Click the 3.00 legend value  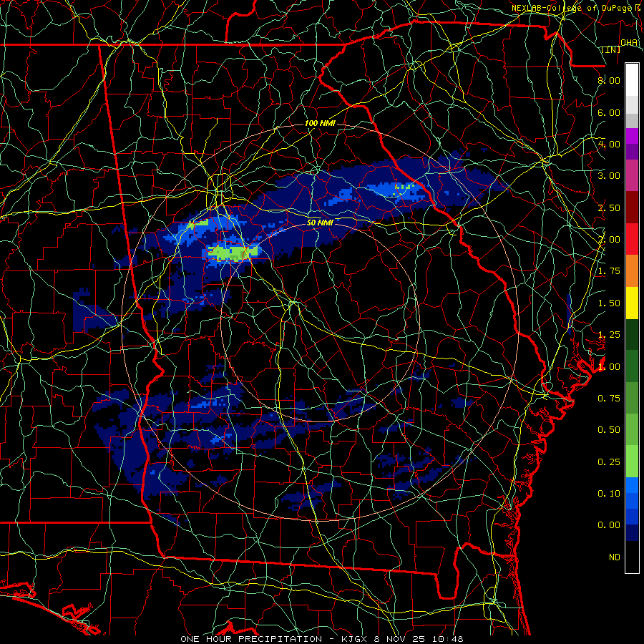pos(609,176)
